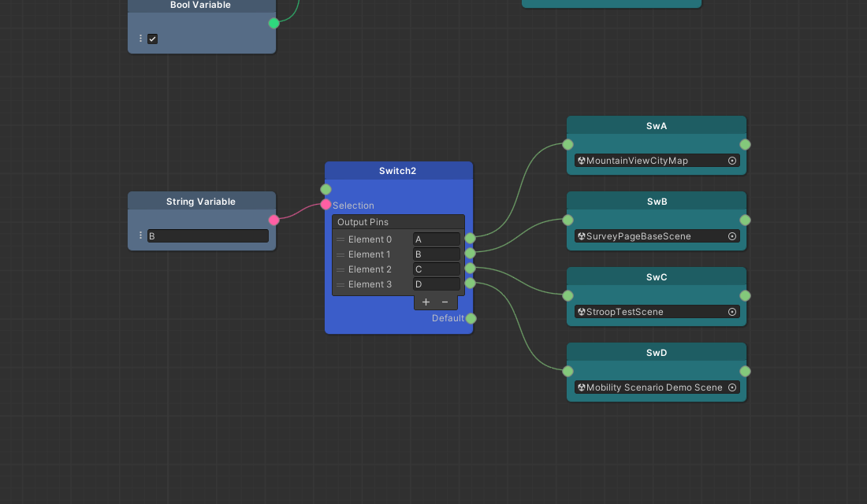
Task: Click the Default output port on Switch2
Action: [471, 318]
